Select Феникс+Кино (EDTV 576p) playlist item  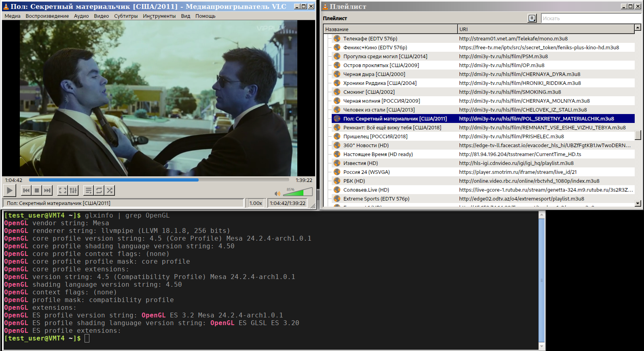point(483,47)
